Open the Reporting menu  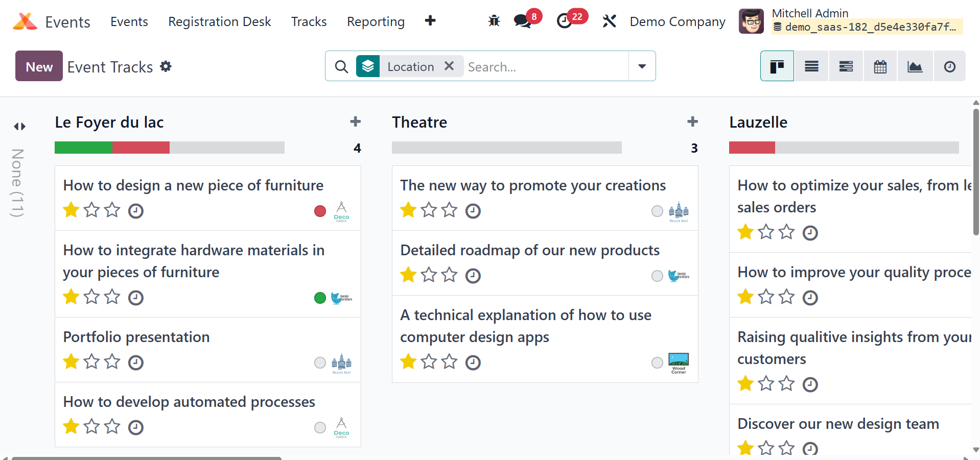376,21
